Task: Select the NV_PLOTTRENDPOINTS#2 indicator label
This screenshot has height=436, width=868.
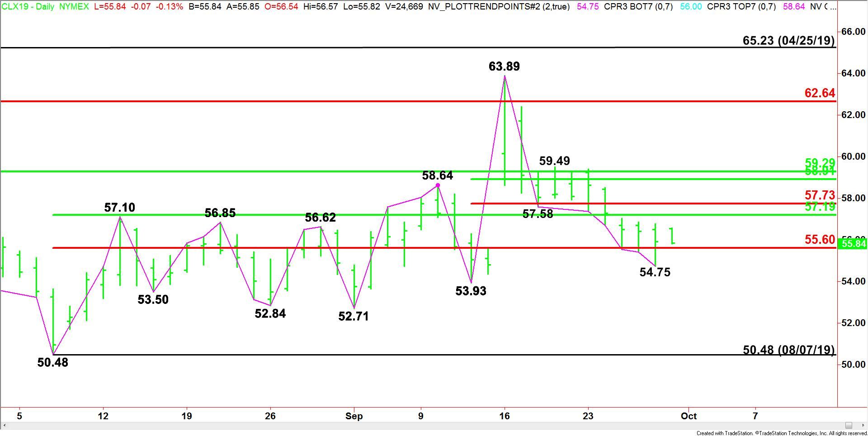Action: click(x=499, y=7)
